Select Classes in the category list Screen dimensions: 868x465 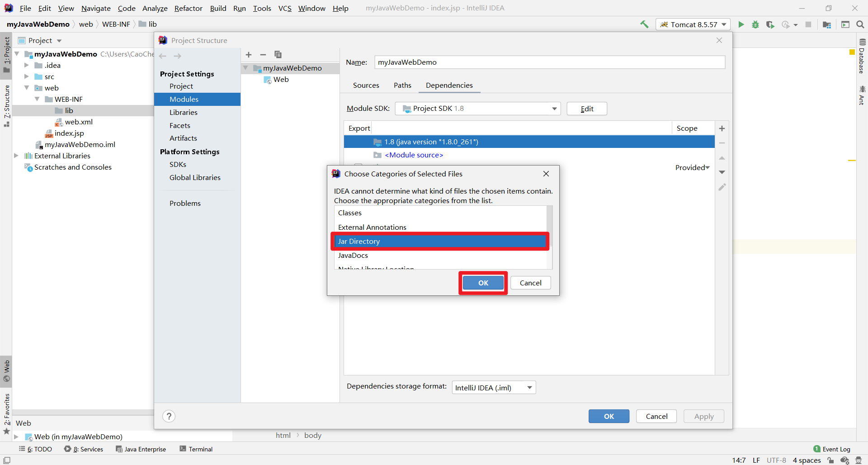(x=440, y=213)
